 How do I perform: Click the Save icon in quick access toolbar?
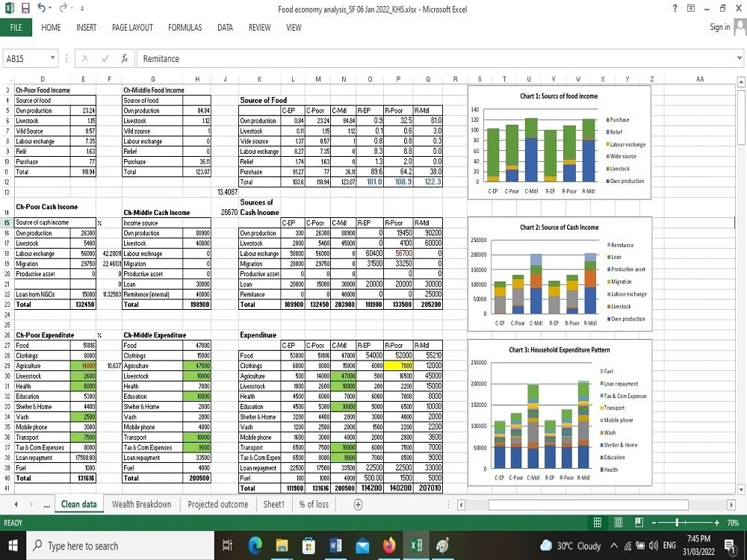click(x=25, y=8)
